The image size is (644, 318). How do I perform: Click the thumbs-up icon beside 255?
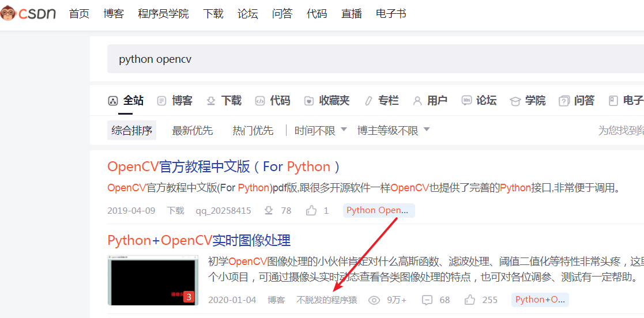click(470, 300)
